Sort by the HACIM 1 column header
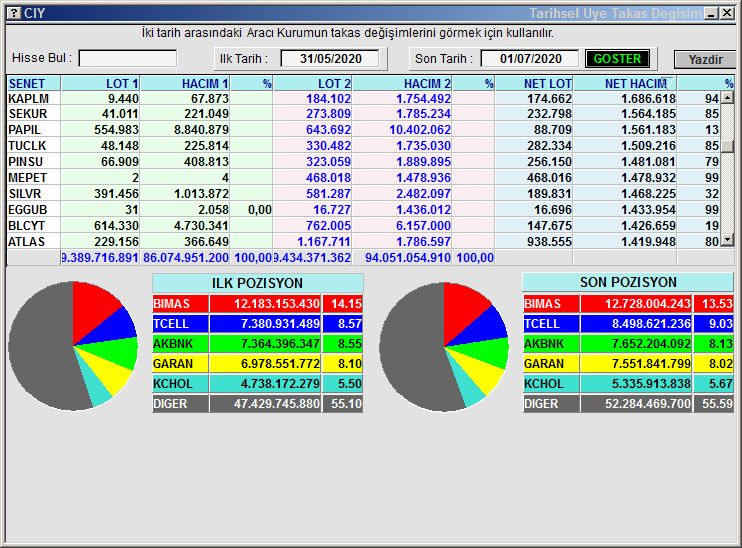742x548 pixels. tap(185, 83)
